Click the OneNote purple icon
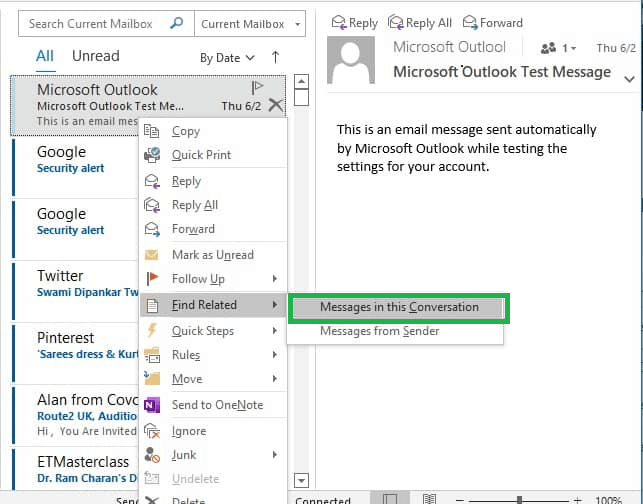The height and width of the screenshot is (504, 643). click(x=152, y=405)
